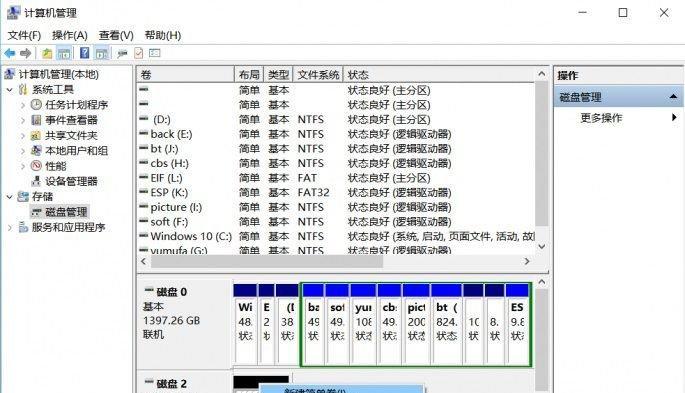Select 磁盘管理 in the tree

point(59,212)
